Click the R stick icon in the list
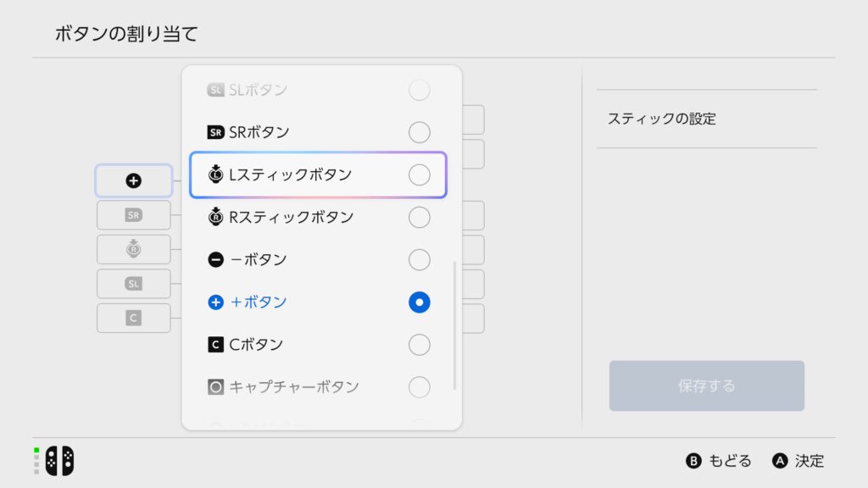This screenshot has width=868, height=488. pyautogui.click(x=216, y=217)
